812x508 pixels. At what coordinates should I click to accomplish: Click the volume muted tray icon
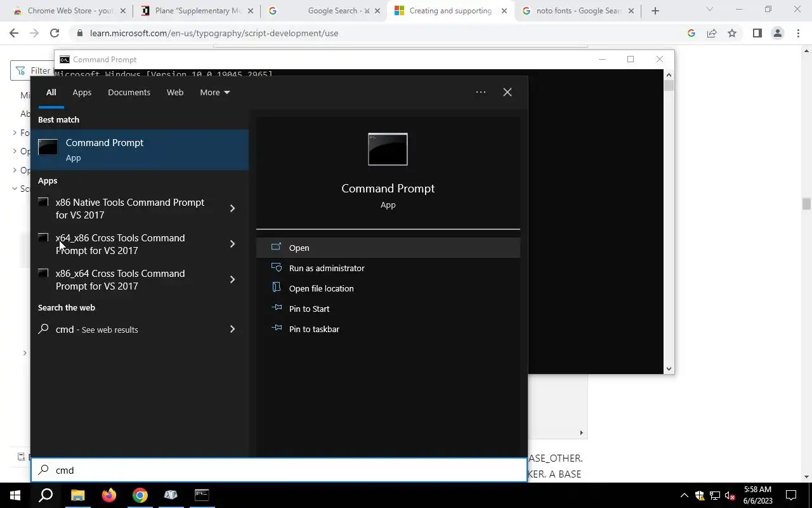click(730, 495)
